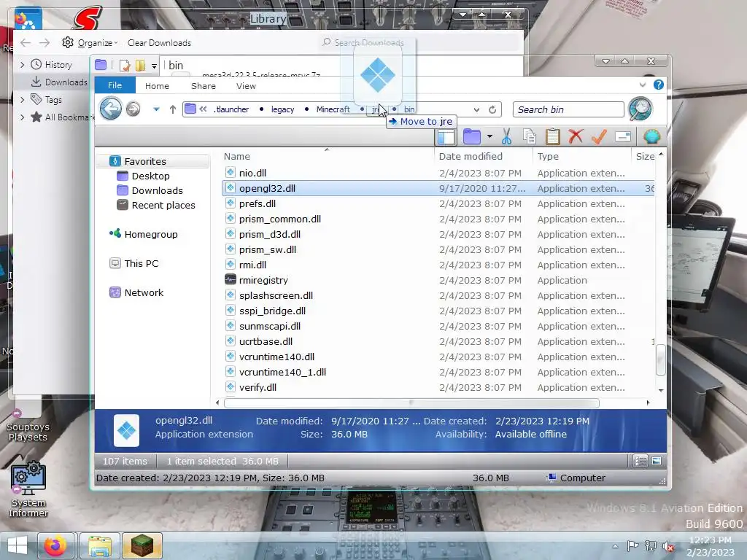Go up one folder level with up arrow
This screenshot has width=747, height=560.
pos(172,109)
